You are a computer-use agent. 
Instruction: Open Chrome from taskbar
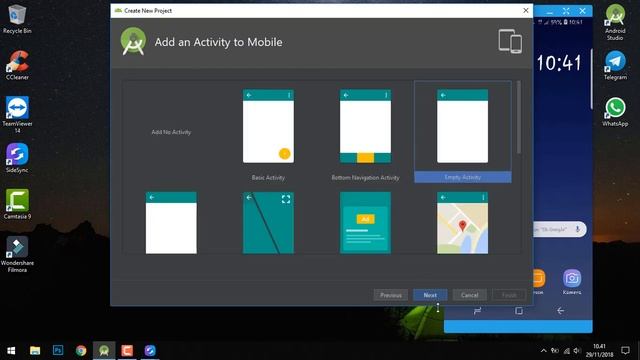click(81, 351)
